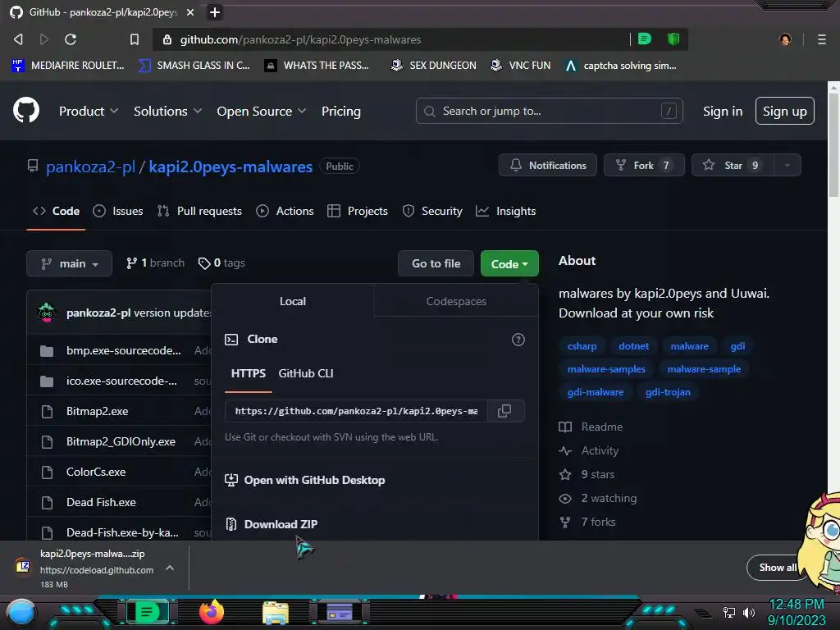Click Open with GitHub Desktop
The height and width of the screenshot is (630, 840).
coord(305,480)
